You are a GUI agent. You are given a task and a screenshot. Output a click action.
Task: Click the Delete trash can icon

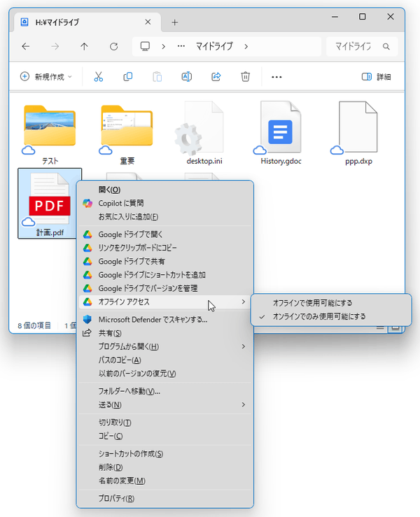[246, 76]
